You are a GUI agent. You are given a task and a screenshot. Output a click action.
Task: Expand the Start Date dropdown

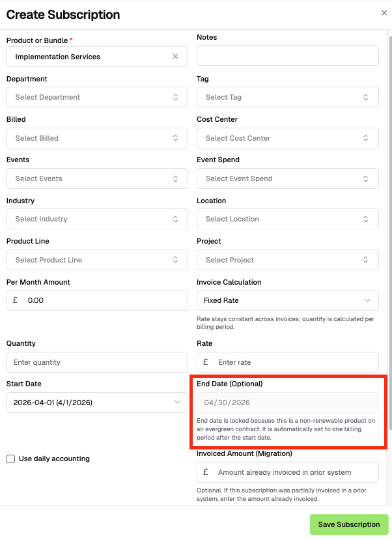click(x=97, y=403)
